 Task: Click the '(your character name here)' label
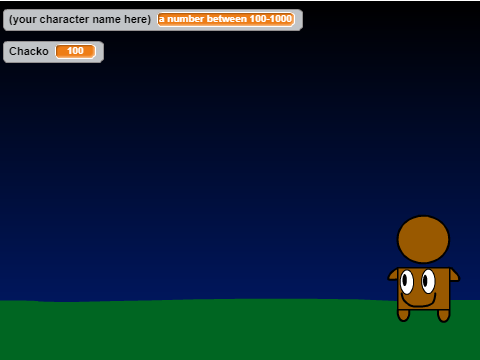[x=80, y=19]
